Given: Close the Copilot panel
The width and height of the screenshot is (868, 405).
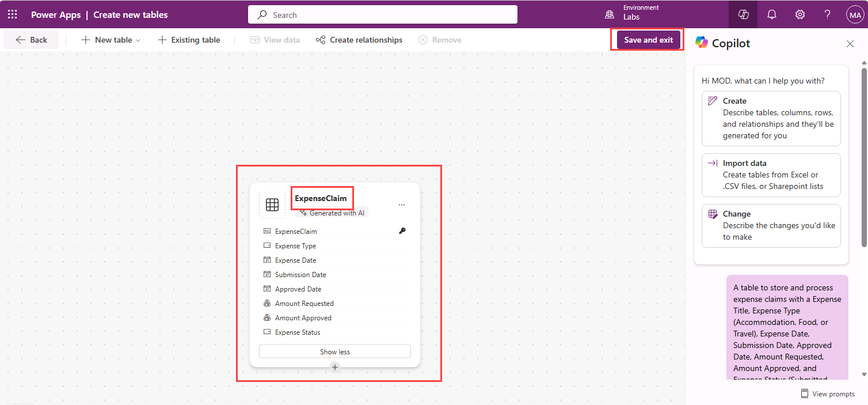Looking at the screenshot, I should pyautogui.click(x=850, y=44).
